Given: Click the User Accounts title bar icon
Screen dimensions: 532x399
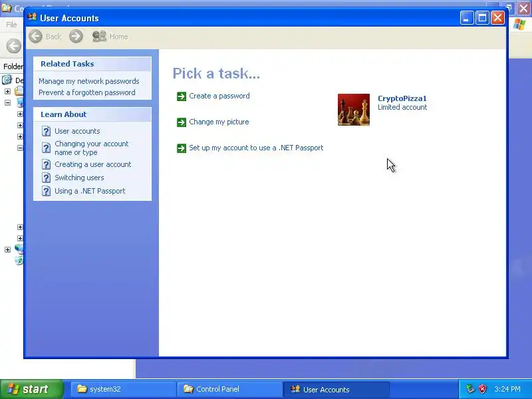Looking at the screenshot, I should pyautogui.click(x=32, y=18).
